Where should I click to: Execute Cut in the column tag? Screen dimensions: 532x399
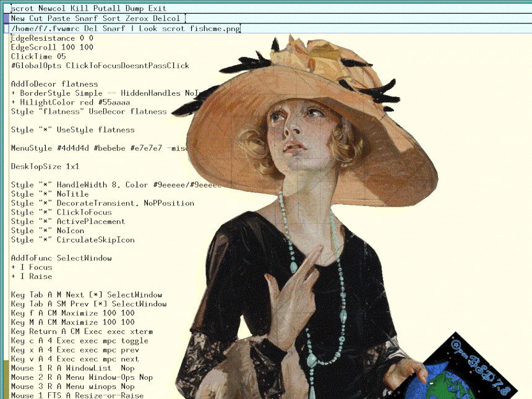pos(36,18)
